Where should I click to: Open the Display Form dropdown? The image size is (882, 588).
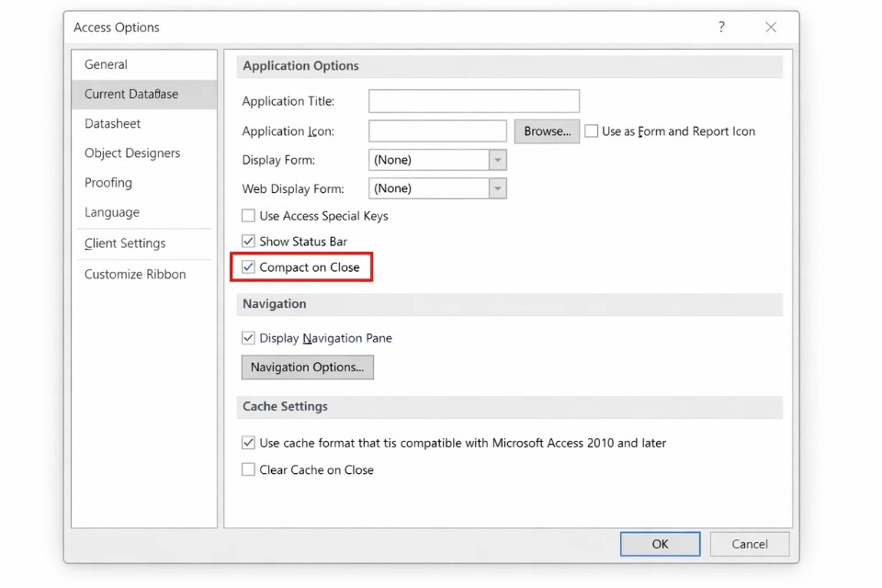pyautogui.click(x=497, y=160)
